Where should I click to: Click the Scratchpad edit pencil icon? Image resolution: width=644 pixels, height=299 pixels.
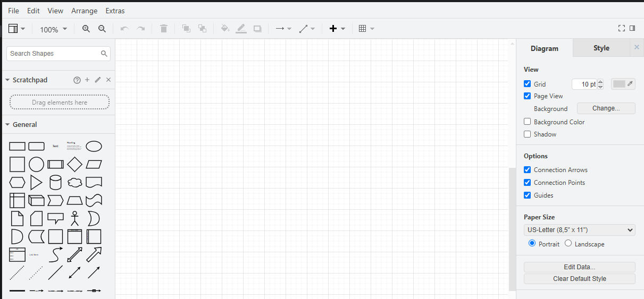coord(98,80)
